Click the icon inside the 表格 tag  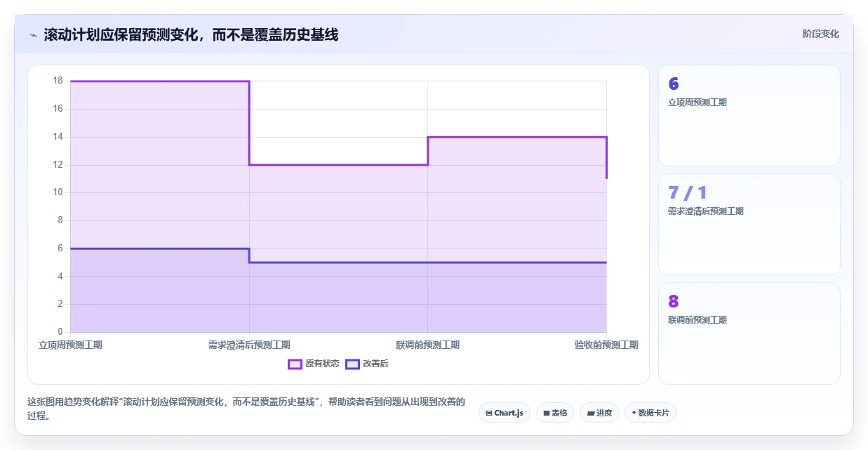pos(546,413)
